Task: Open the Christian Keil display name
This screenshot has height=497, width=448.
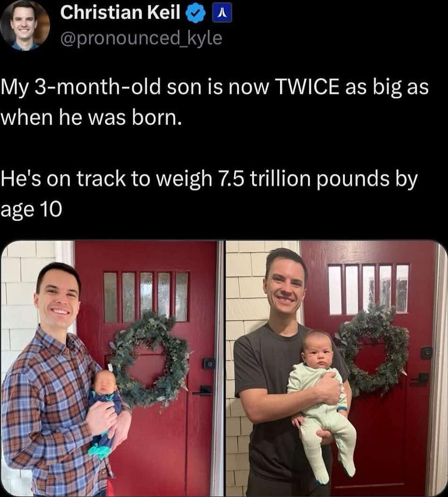Action: pos(120,13)
